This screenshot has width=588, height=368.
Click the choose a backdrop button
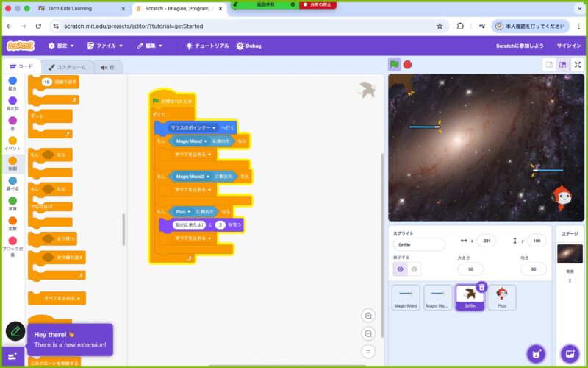click(570, 353)
